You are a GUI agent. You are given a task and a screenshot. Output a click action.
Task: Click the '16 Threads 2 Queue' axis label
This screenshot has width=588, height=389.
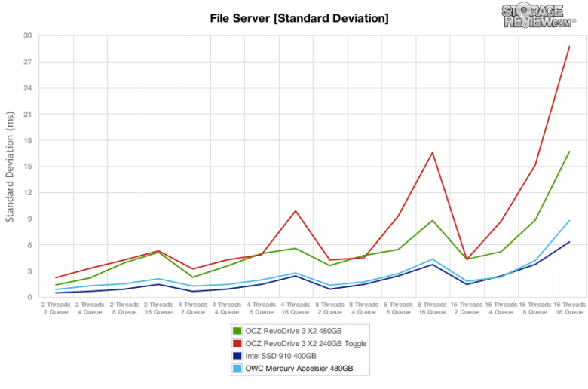click(x=467, y=308)
